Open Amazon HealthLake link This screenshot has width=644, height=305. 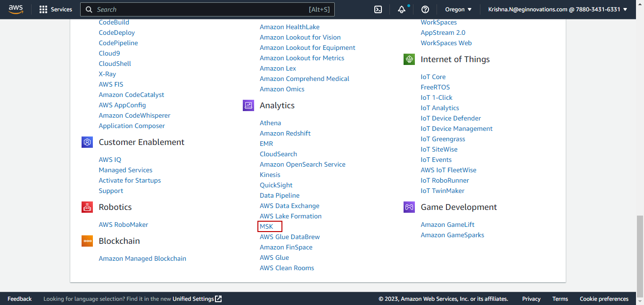(x=289, y=27)
